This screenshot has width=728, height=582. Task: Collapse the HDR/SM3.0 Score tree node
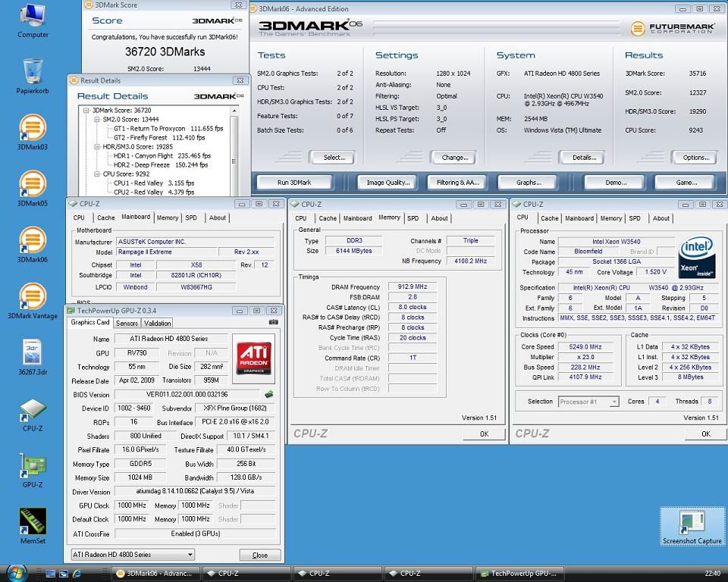pyautogui.click(x=97, y=147)
